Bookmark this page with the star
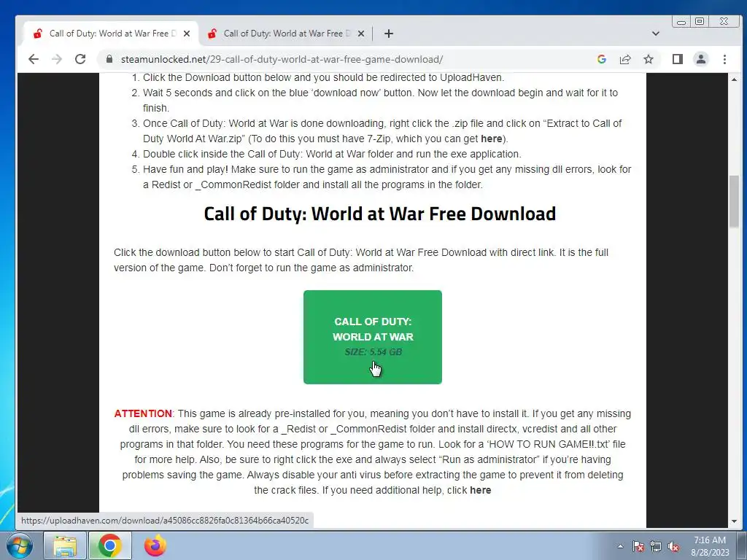 [x=649, y=59]
